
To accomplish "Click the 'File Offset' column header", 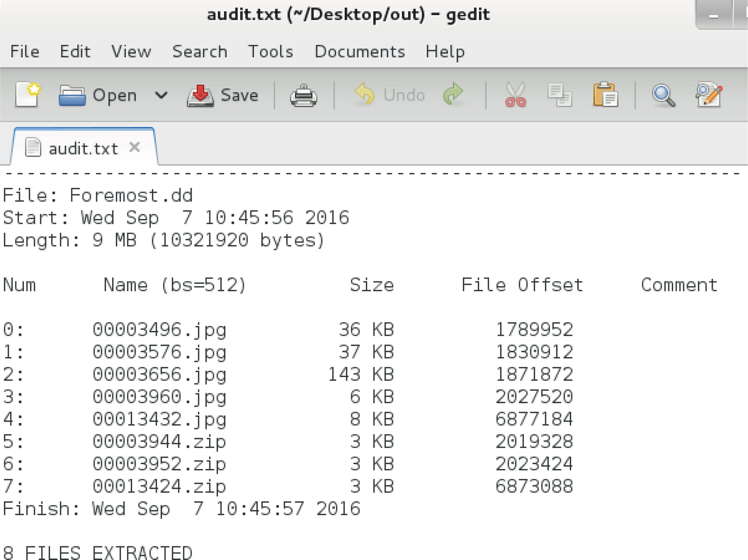I will pyautogui.click(x=522, y=285).
